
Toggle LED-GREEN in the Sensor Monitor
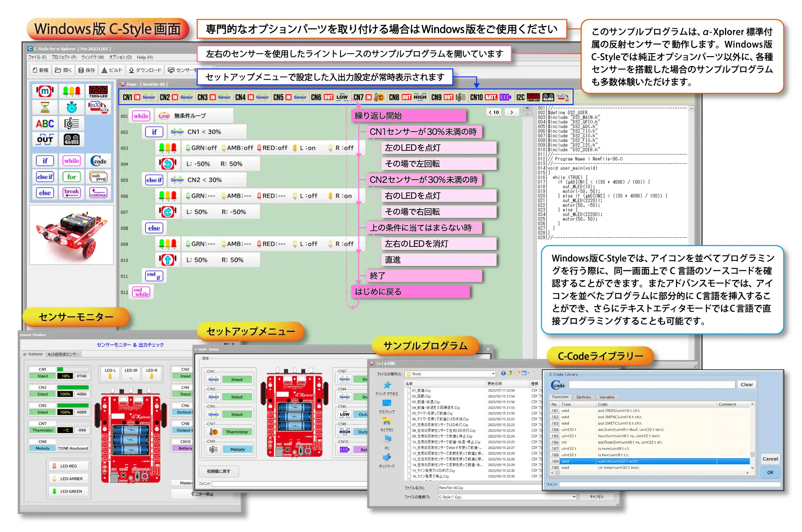click(x=68, y=491)
